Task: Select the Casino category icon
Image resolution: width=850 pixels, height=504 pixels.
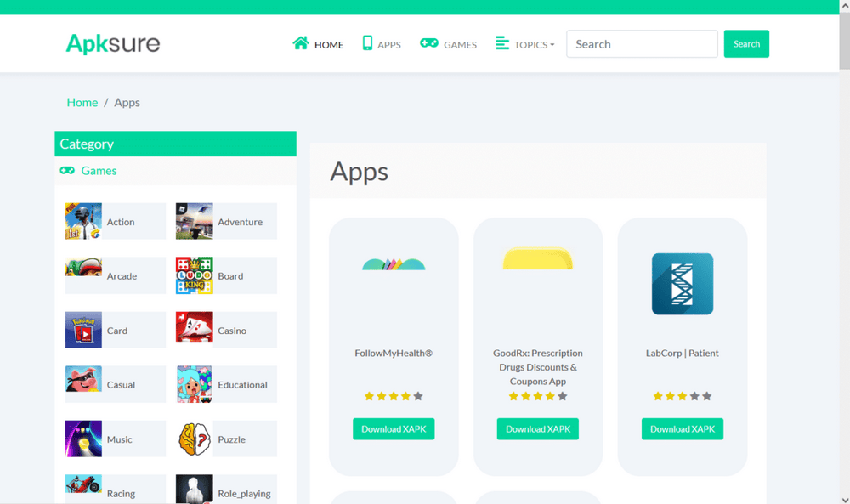Action: click(x=194, y=330)
